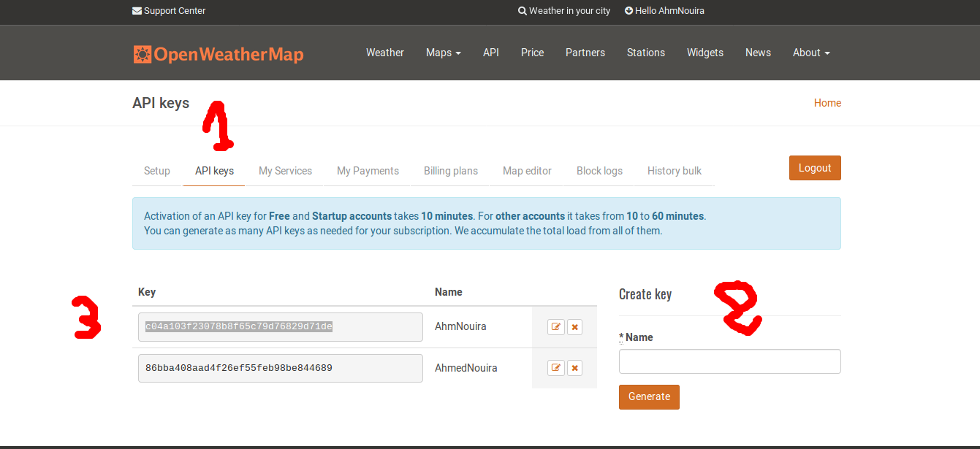Image resolution: width=980 pixels, height=449 pixels.
Task: Open the Block logs tab
Action: 599,171
